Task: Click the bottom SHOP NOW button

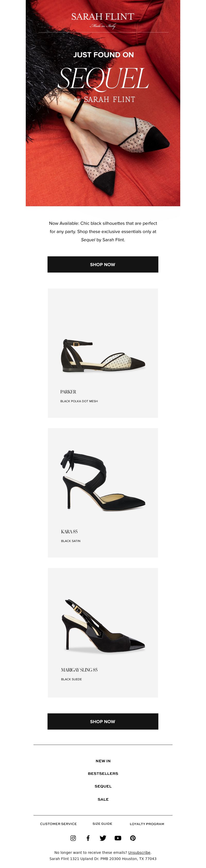Action: pos(103,721)
